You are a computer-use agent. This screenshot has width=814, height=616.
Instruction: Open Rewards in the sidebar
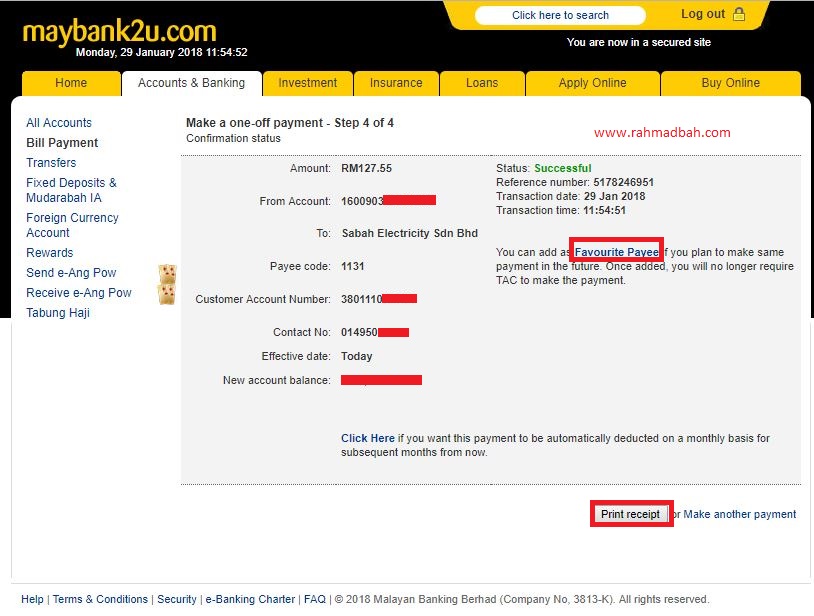tap(49, 253)
